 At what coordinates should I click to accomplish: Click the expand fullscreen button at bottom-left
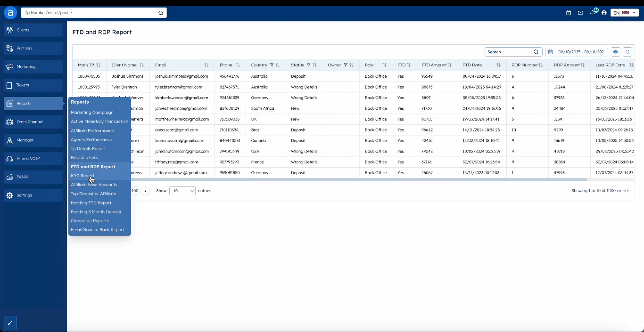pyautogui.click(x=10, y=323)
